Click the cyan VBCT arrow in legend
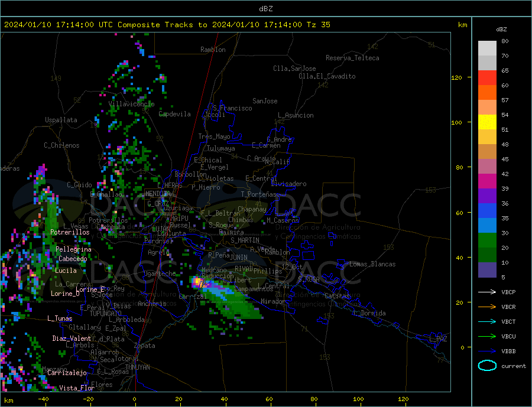This screenshot has width=532, height=407. click(487, 321)
